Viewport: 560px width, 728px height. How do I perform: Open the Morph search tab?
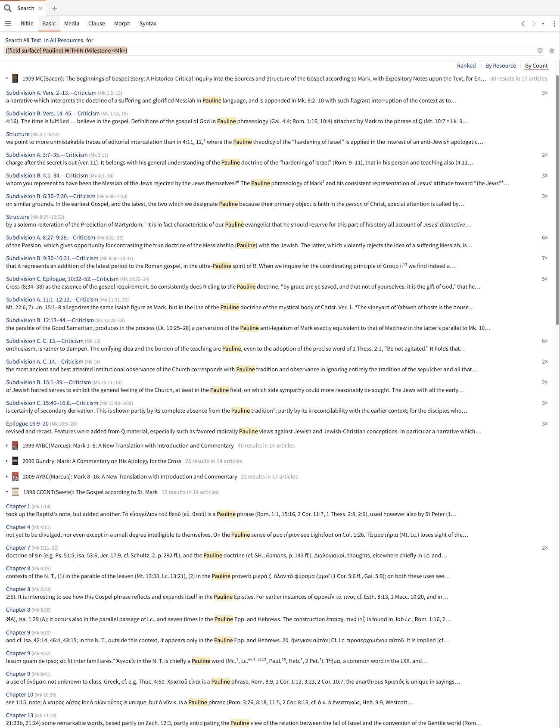pyautogui.click(x=122, y=24)
